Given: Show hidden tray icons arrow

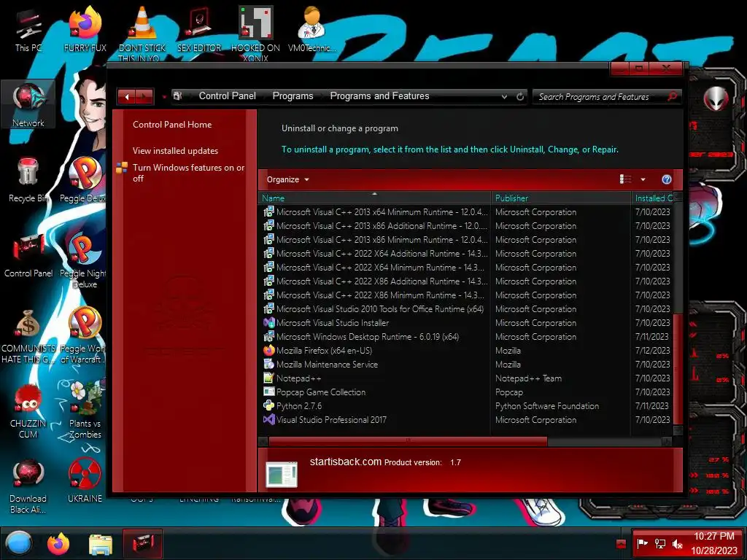Looking at the screenshot, I should coord(621,543).
